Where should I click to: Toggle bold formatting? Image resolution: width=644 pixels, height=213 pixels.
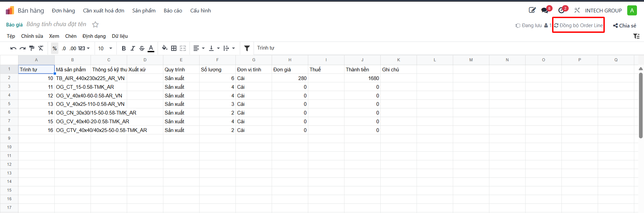click(x=124, y=48)
